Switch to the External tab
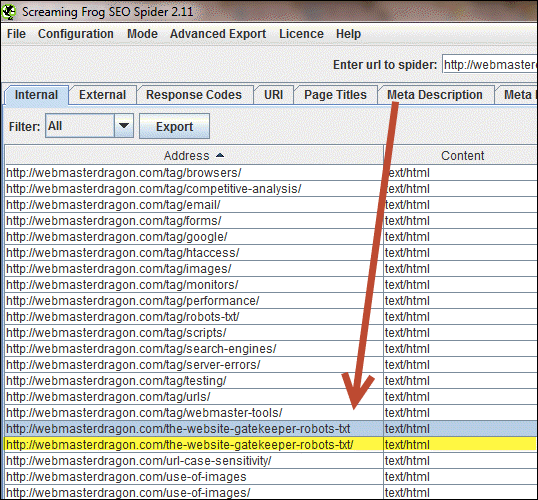 pos(103,95)
